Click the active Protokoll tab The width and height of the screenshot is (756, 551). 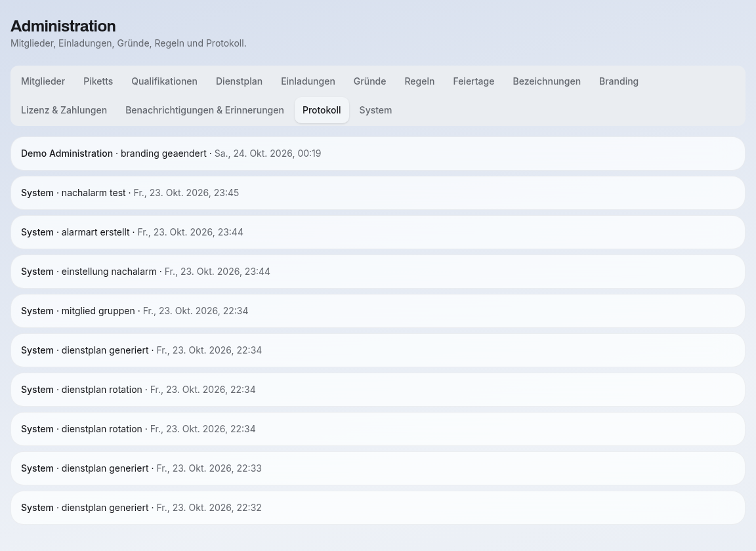pyautogui.click(x=322, y=110)
